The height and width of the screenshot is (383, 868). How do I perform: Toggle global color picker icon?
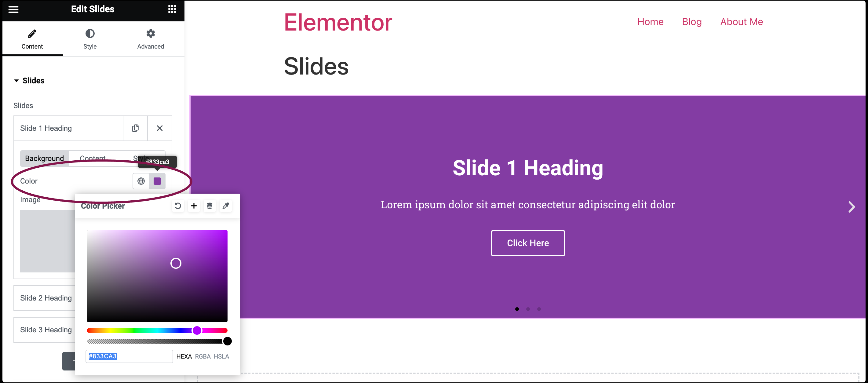[x=140, y=181]
